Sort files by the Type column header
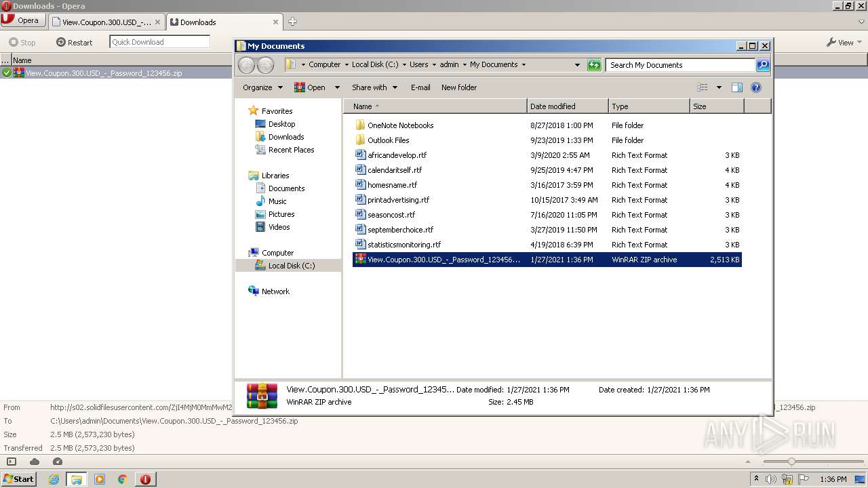Screen dimensions: 868x488 tap(649, 106)
